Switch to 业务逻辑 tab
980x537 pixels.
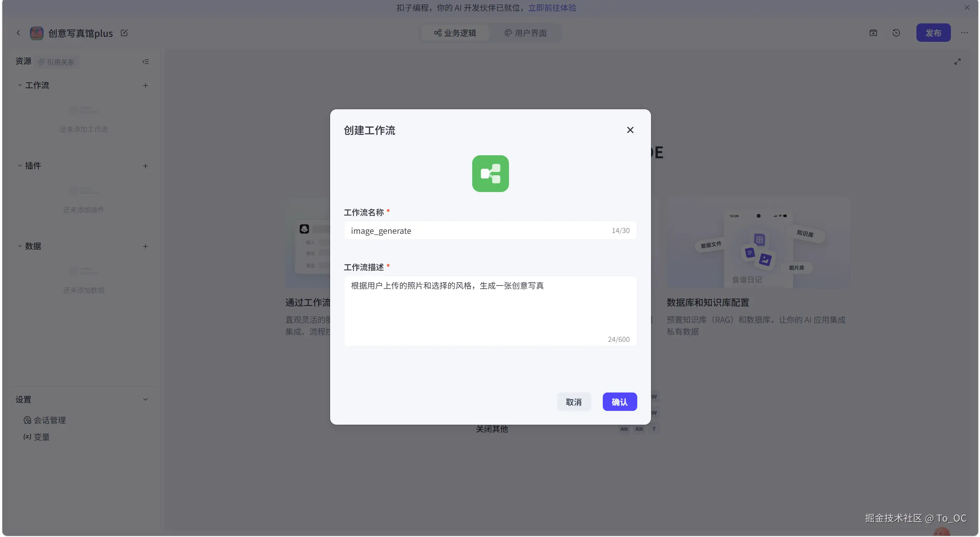tap(455, 33)
